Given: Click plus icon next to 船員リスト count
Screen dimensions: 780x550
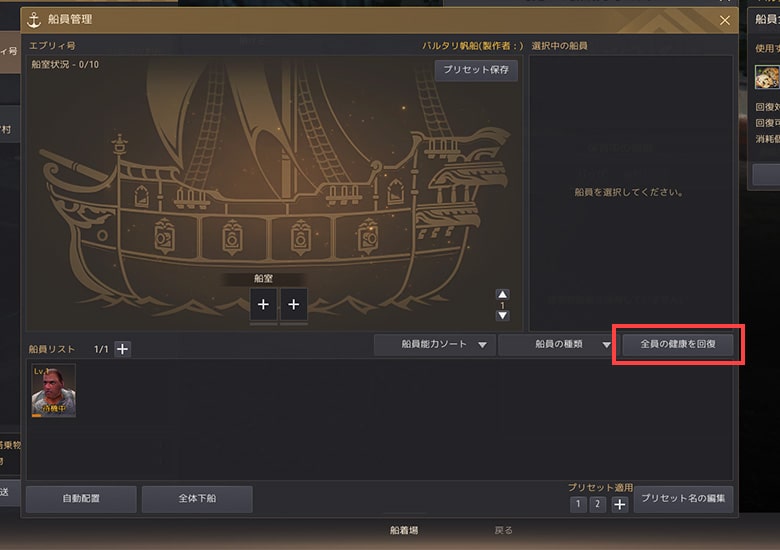Looking at the screenshot, I should pos(122,349).
